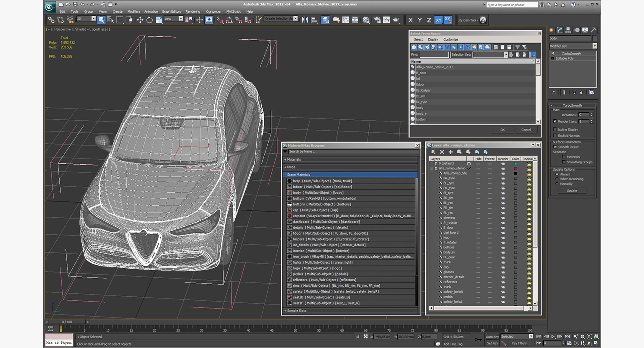Screen dimensions: 644x348
Task: Expand the Sample Slots group
Action: (x=350, y=311)
